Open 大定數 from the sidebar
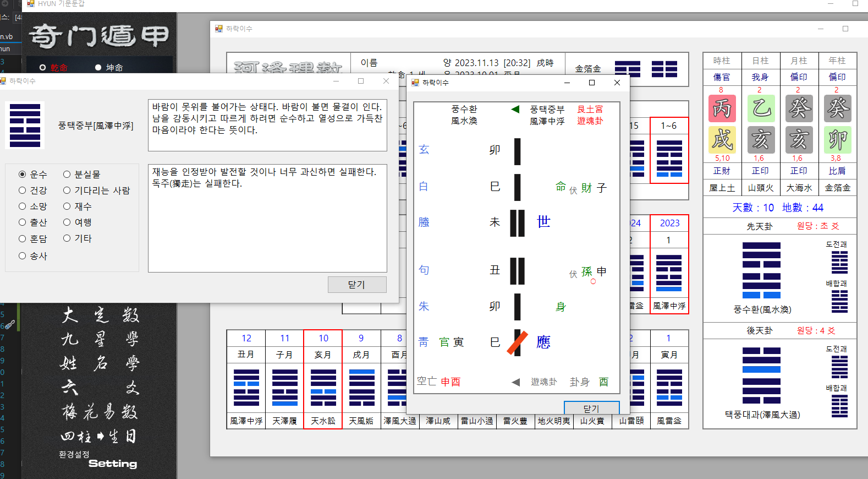This screenshot has width=868, height=479. 100,315
